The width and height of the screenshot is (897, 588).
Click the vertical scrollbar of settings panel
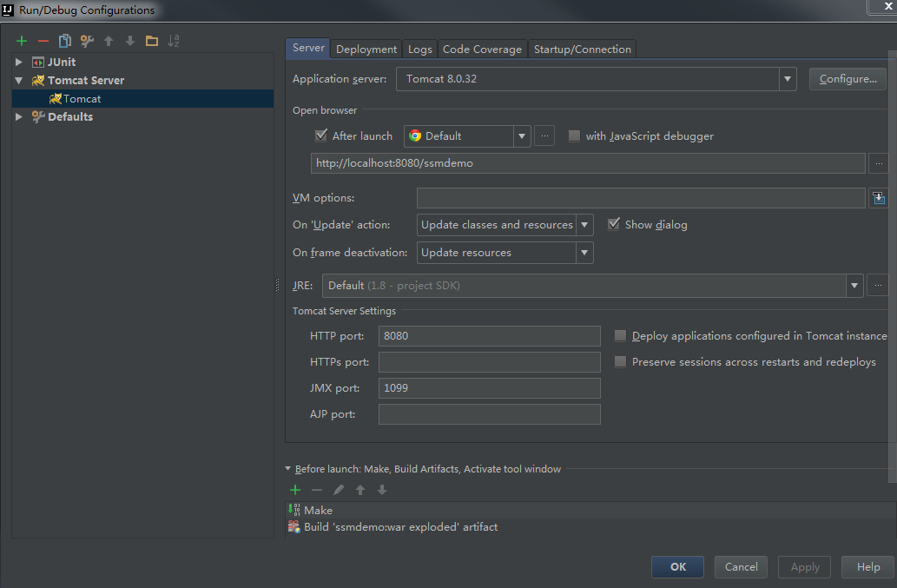(893, 266)
